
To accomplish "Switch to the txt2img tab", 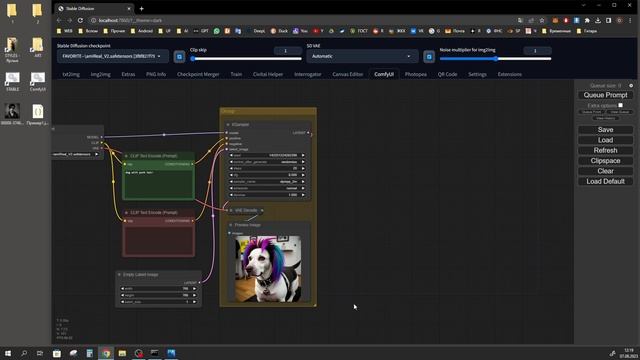I will tap(71, 74).
